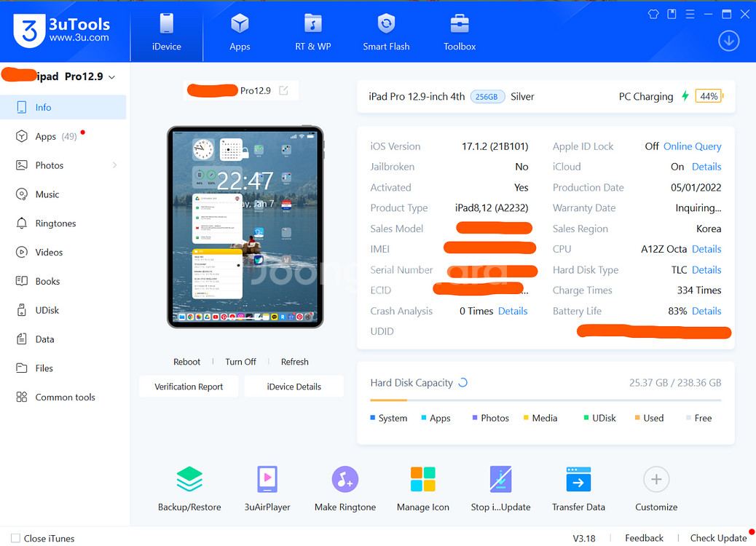Click the 3uTools logo
The height and width of the screenshot is (546, 756).
[62, 30]
